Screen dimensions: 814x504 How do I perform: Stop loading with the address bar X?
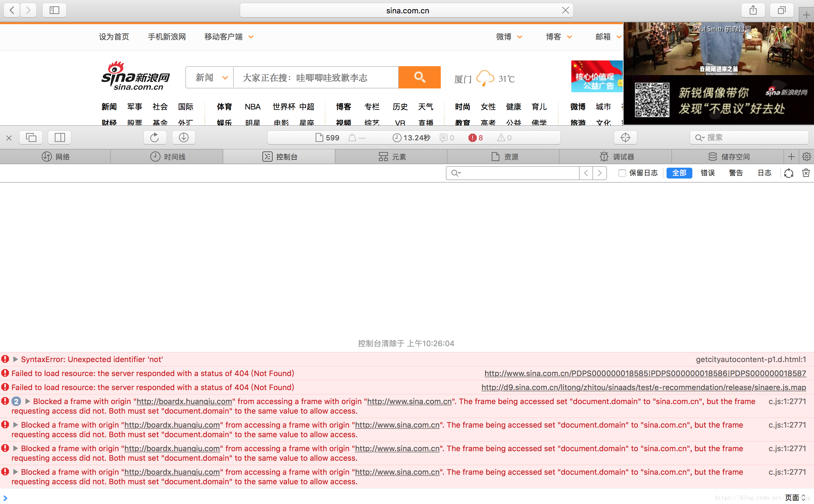tap(566, 10)
